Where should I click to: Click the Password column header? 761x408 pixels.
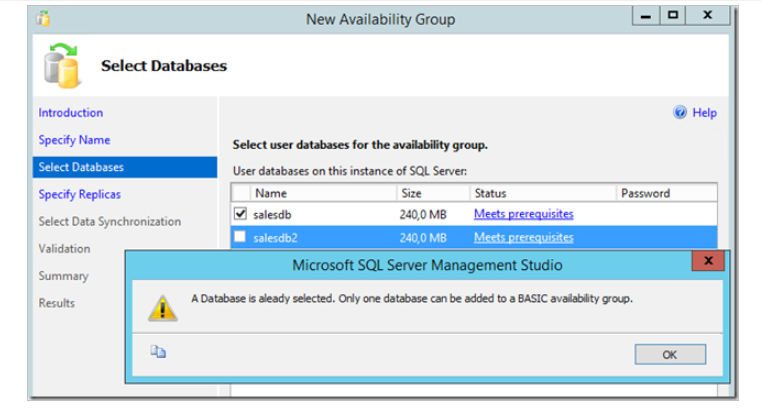[666, 193]
